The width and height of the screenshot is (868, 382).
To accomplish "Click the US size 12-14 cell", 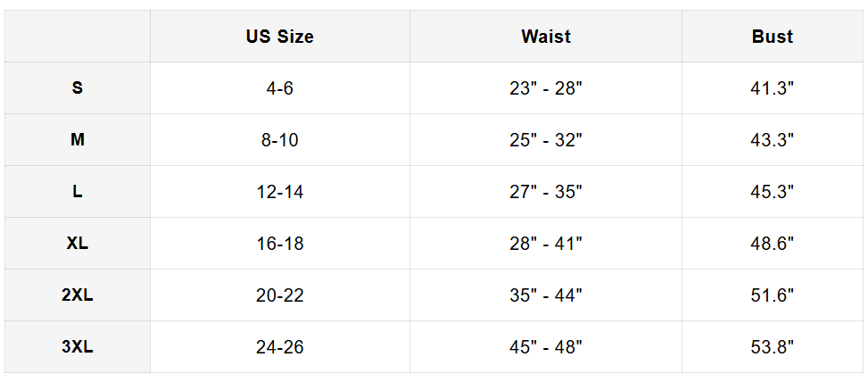I will (279, 192).
